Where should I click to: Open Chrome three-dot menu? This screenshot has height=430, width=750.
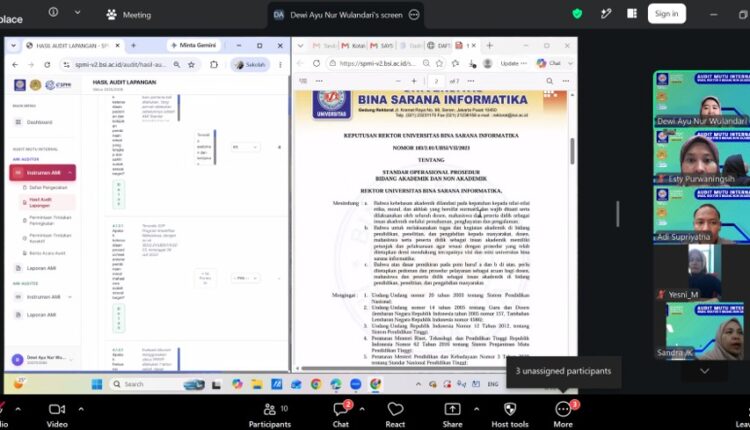click(280, 65)
